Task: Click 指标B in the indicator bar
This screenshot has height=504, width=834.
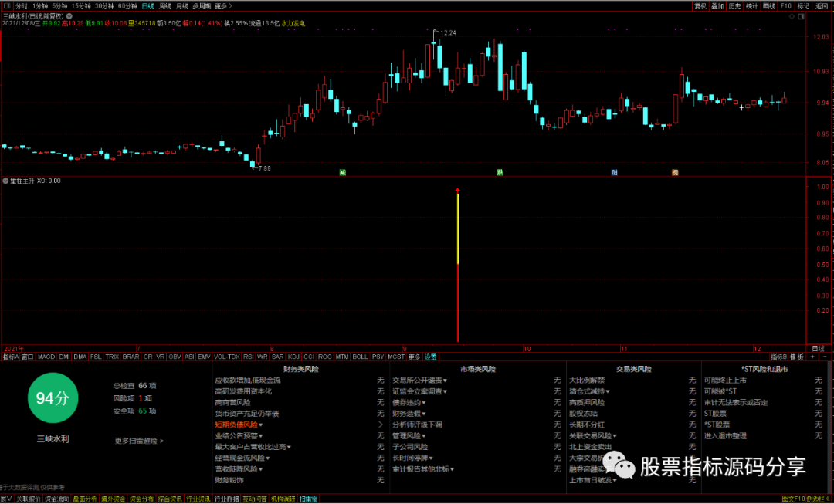Action: tap(778, 357)
